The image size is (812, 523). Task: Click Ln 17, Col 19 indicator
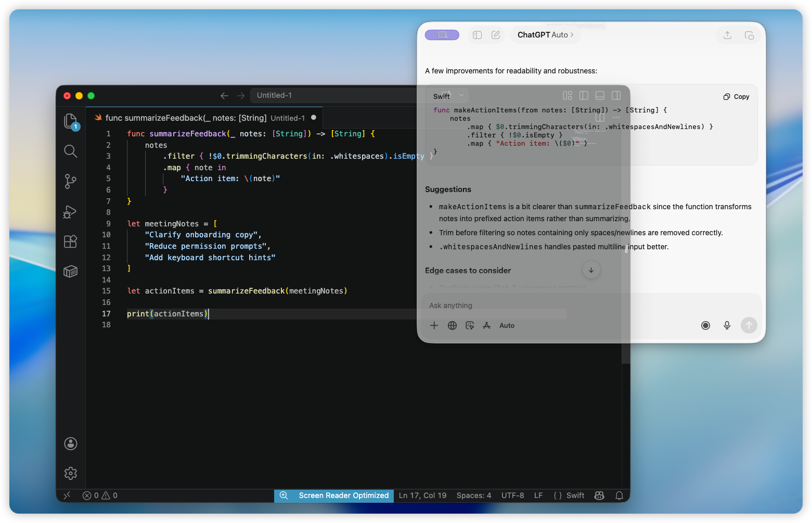coord(422,495)
